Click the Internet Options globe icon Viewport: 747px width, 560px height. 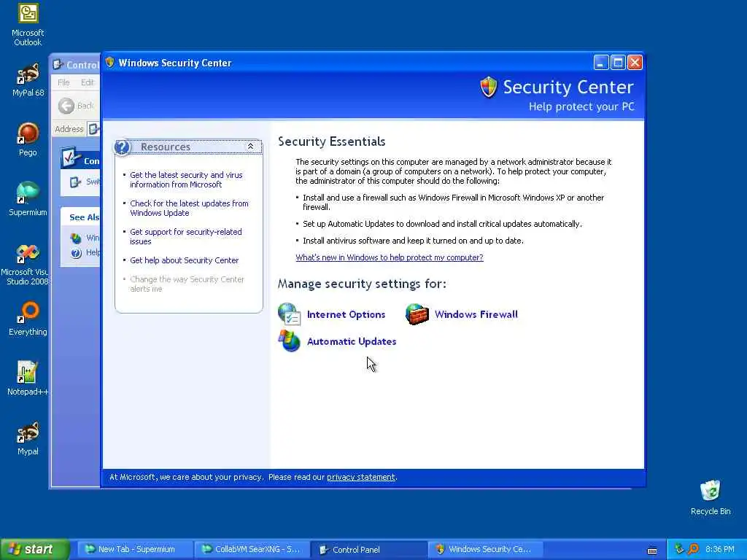[x=289, y=314]
